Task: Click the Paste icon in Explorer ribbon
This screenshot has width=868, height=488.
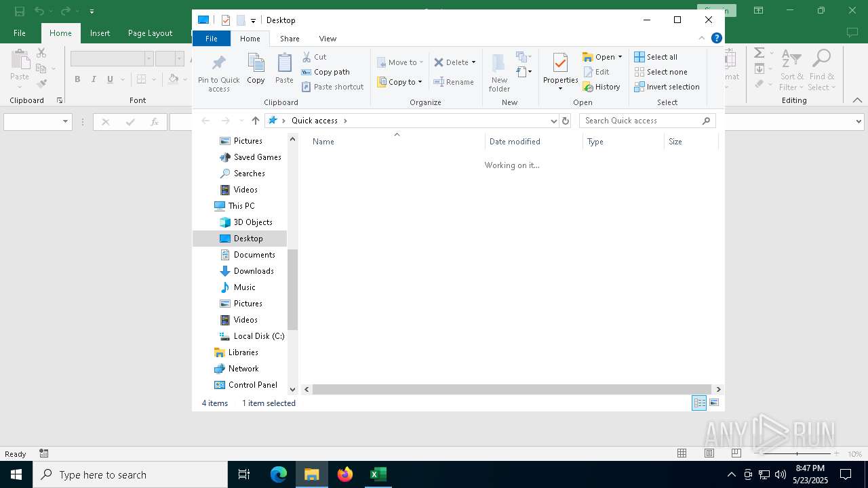Action: 284,69
